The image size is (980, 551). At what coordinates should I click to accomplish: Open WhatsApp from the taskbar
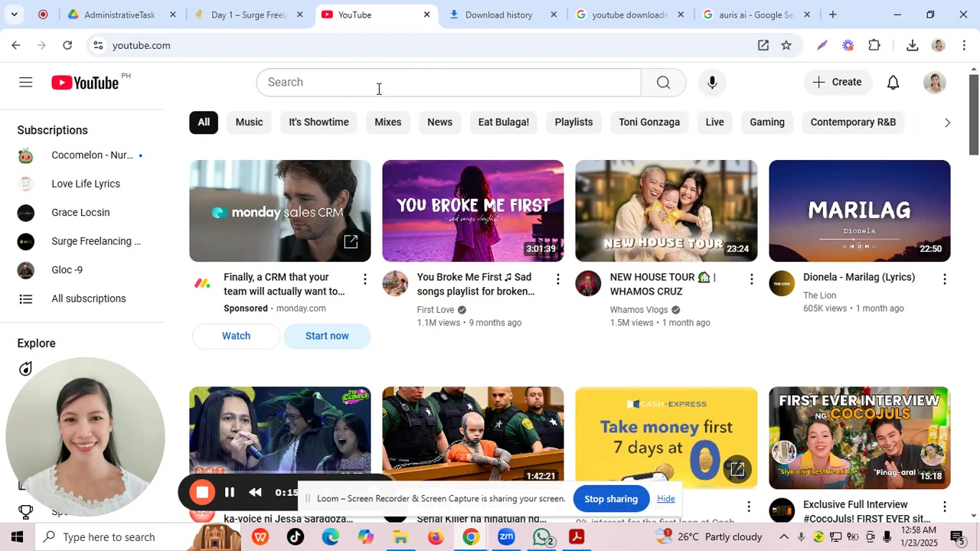coord(542,537)
